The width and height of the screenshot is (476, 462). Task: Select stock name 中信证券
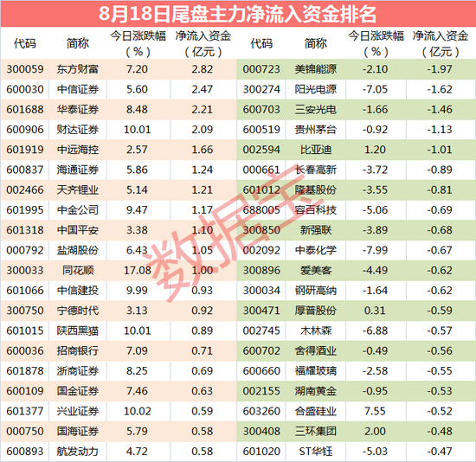[x=78, y=89]
